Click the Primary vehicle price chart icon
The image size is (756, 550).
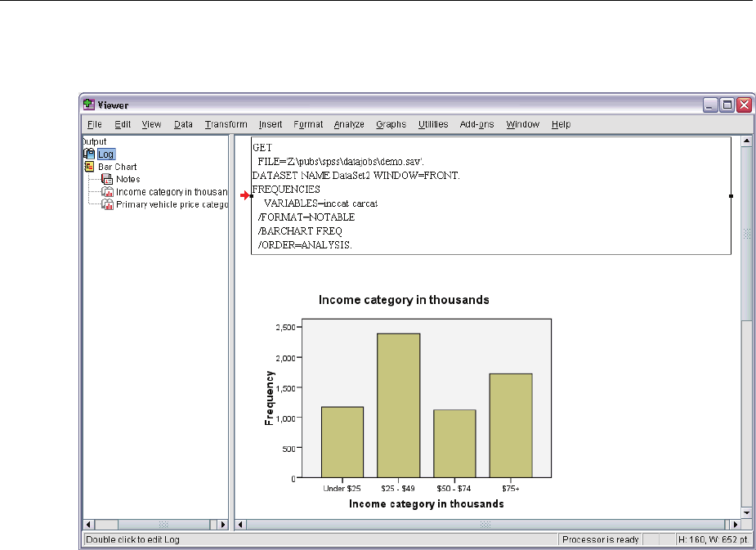pos(108,204)
